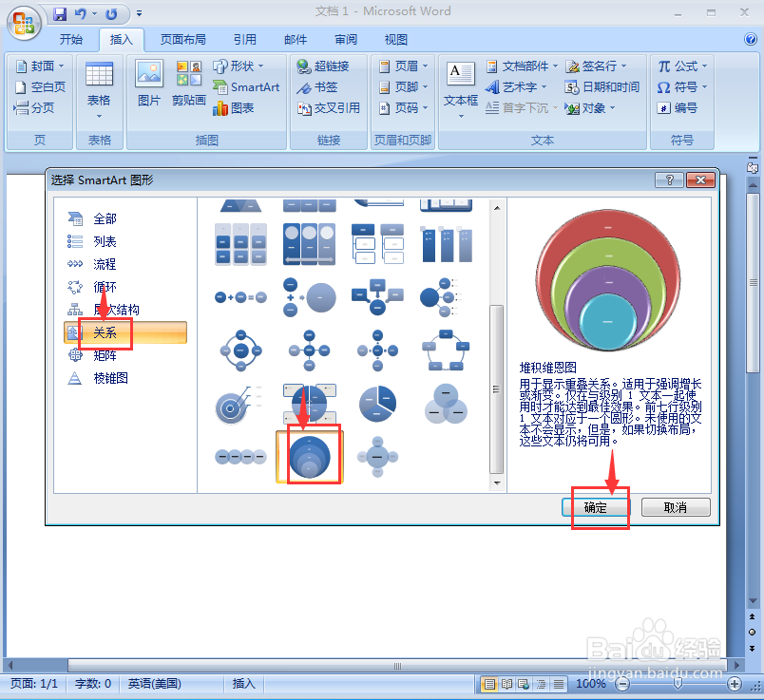Select 关系 relationship category
This screenshot has height=700, width=764.
[x=125, y=332]
